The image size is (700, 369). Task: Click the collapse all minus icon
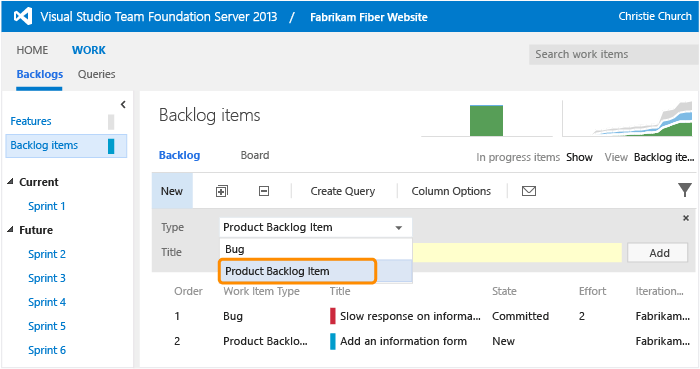tap(264, 191)
